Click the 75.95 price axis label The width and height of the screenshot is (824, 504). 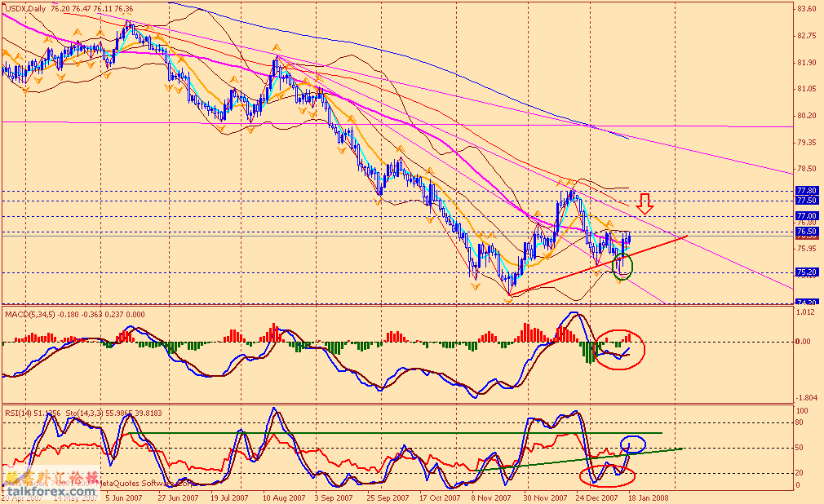click(807, 249)
